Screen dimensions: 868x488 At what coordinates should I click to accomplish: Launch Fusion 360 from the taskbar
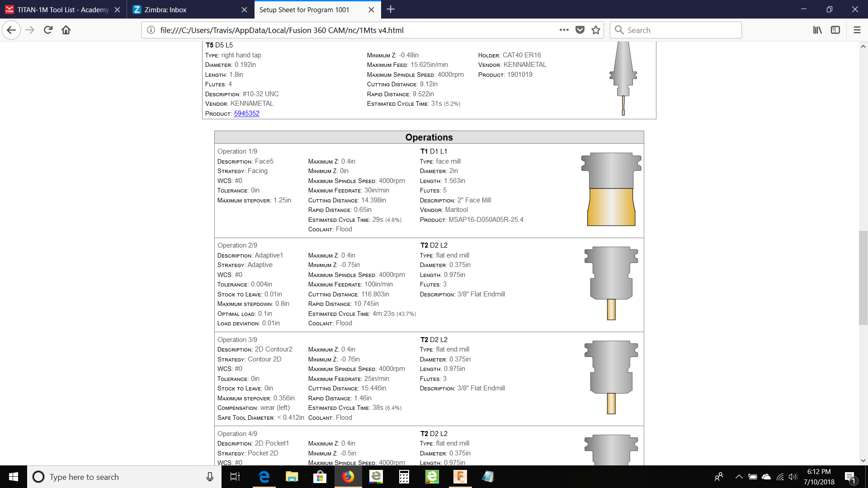[x=460, y=477]
